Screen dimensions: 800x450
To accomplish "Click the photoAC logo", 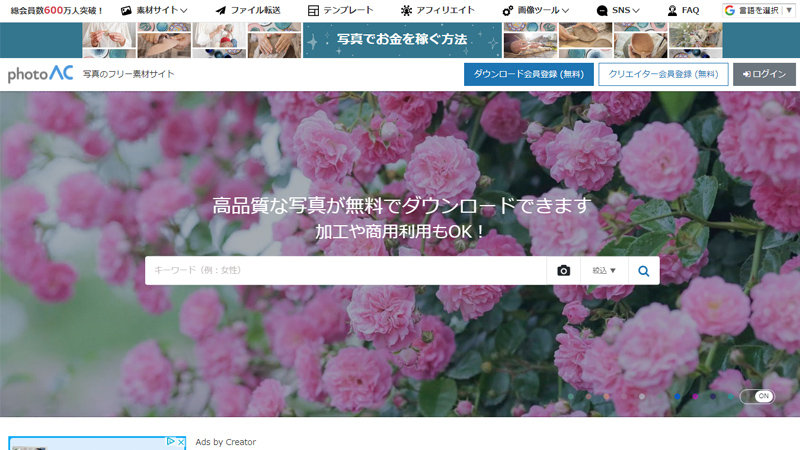I will coord(40,75).
